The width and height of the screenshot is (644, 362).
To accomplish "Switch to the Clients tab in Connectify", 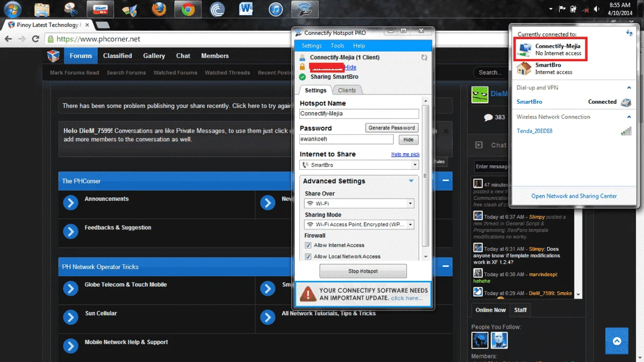I will (x=347, y=90).
